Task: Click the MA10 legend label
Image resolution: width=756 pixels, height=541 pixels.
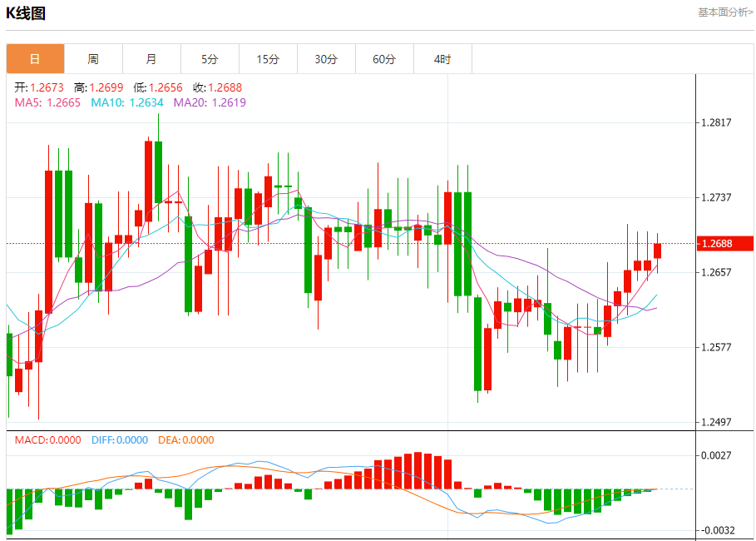Action: click(126, 102)
